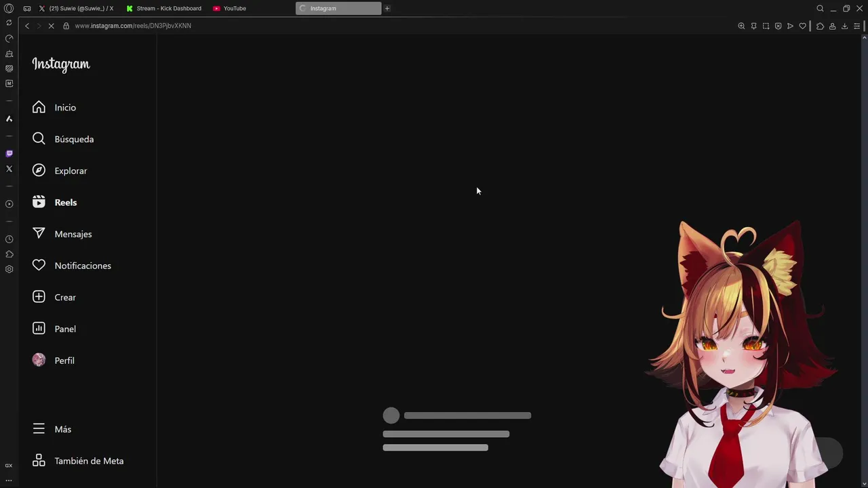Click the heart Notificaciones icon
This screenshot has height=488, width=868.
pos(39,266)
